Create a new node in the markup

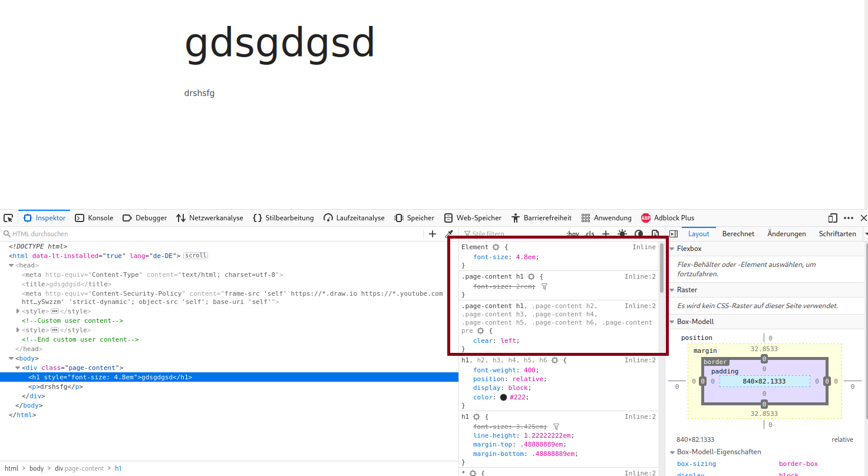pyautogui.click(x=433, y=234)
